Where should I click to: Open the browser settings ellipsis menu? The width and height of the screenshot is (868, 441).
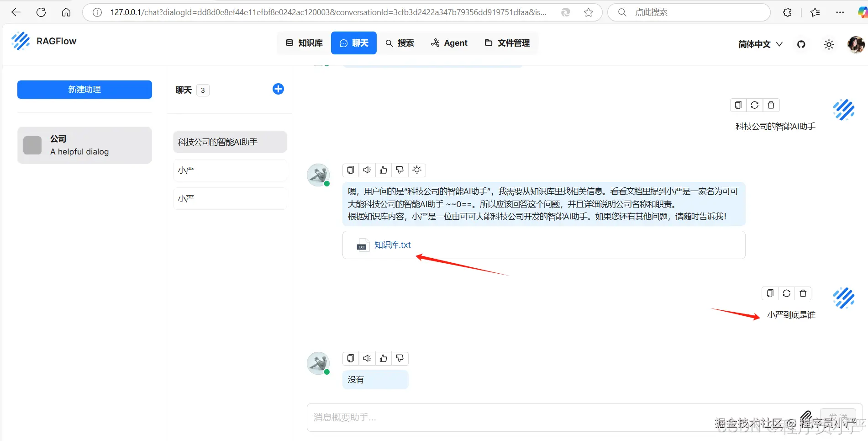840,12
